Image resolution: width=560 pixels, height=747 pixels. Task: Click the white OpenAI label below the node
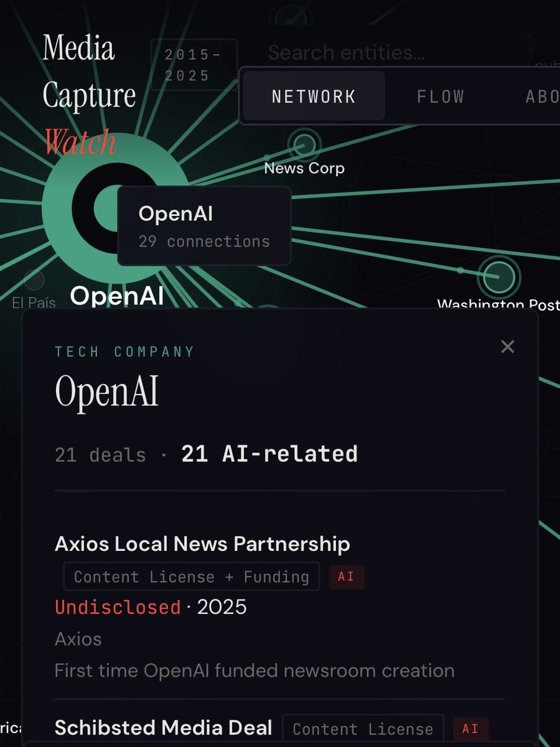tap(117, 296)
